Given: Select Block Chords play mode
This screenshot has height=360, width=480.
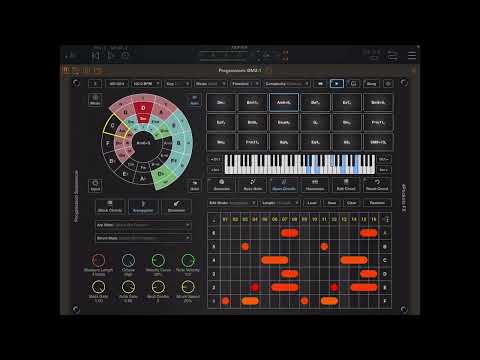Looking at the screenshot, I should pyautogui.click(x=110, y=207).
